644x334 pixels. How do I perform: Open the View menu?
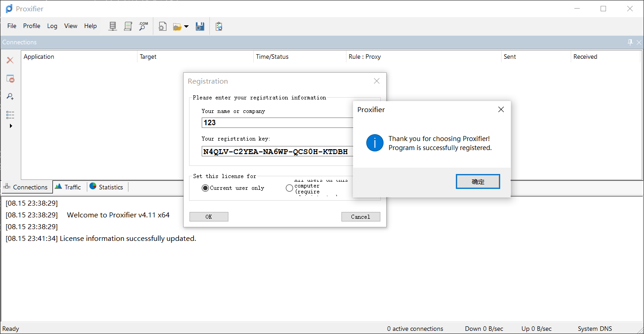tap(71, 26)
